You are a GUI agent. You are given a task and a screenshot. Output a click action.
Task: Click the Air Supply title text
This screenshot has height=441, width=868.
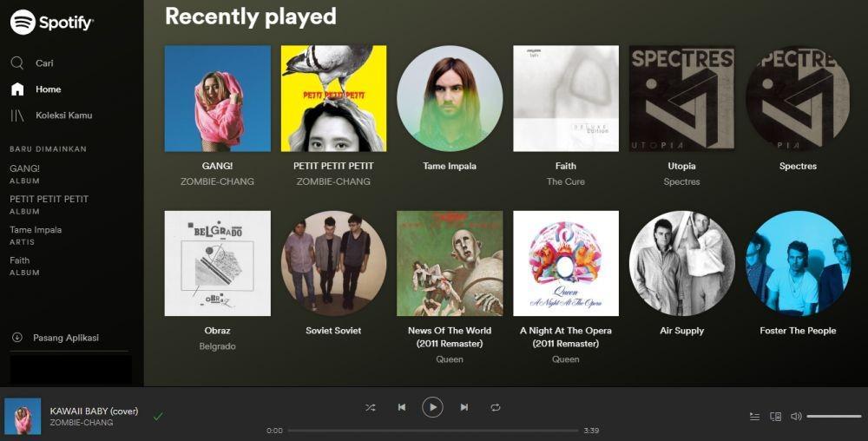tap(682, 331)
